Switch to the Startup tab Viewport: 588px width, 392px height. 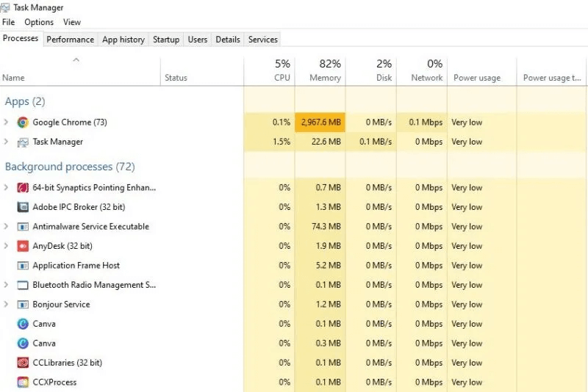(x=166, y=40)
